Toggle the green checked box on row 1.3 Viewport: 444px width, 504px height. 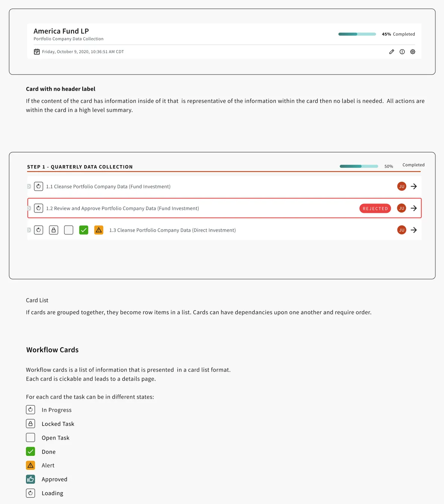(84, 230)
